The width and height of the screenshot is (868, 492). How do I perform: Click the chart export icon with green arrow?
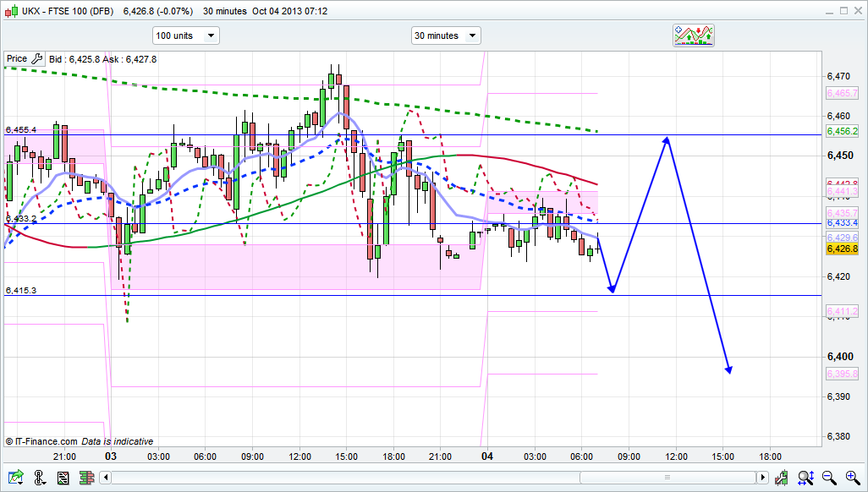(x=15, y=478)
